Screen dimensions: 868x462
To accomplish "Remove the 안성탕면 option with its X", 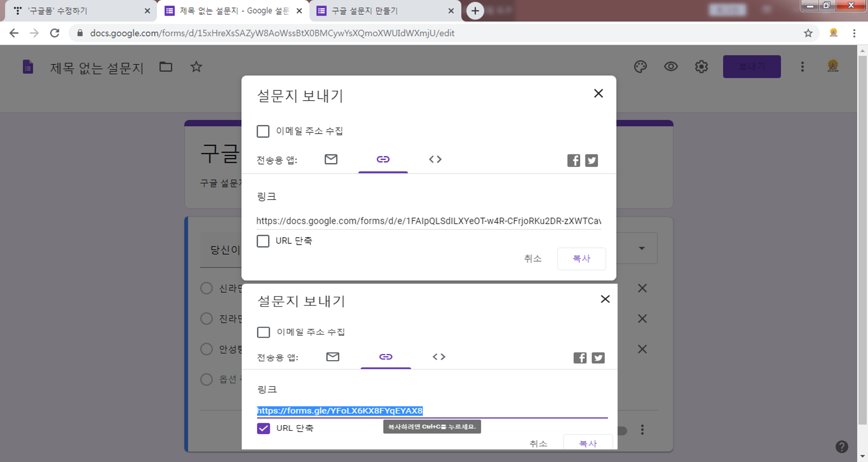I will (642, 349).
